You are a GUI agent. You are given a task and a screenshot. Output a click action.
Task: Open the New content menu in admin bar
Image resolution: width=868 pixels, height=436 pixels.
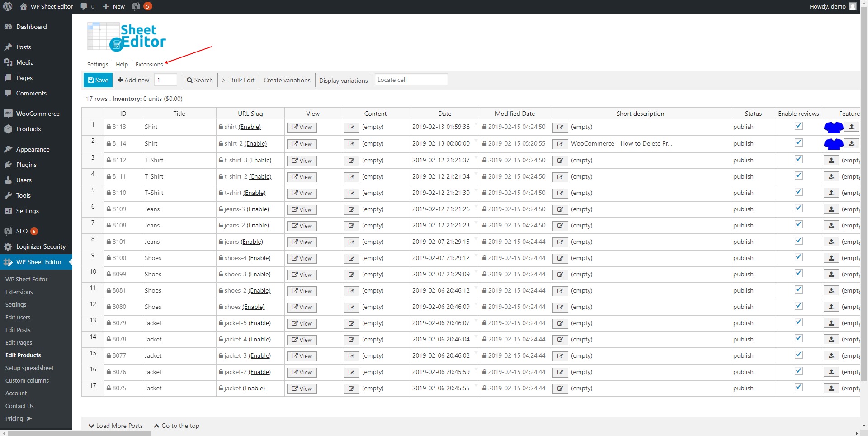[114, 6]
